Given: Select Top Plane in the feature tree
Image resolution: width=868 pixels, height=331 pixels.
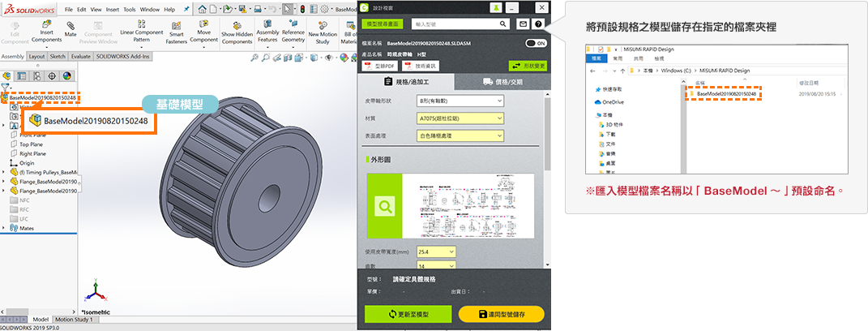Looking at the screenshot, I should click(x=32, y=144).
